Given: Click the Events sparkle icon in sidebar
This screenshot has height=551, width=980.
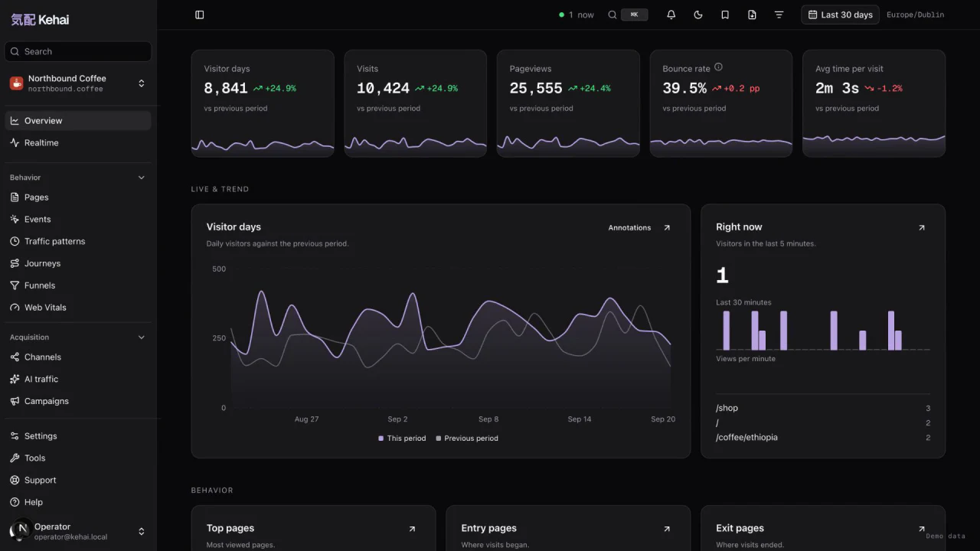Looking at the screenshot, I should click(15, 220).
